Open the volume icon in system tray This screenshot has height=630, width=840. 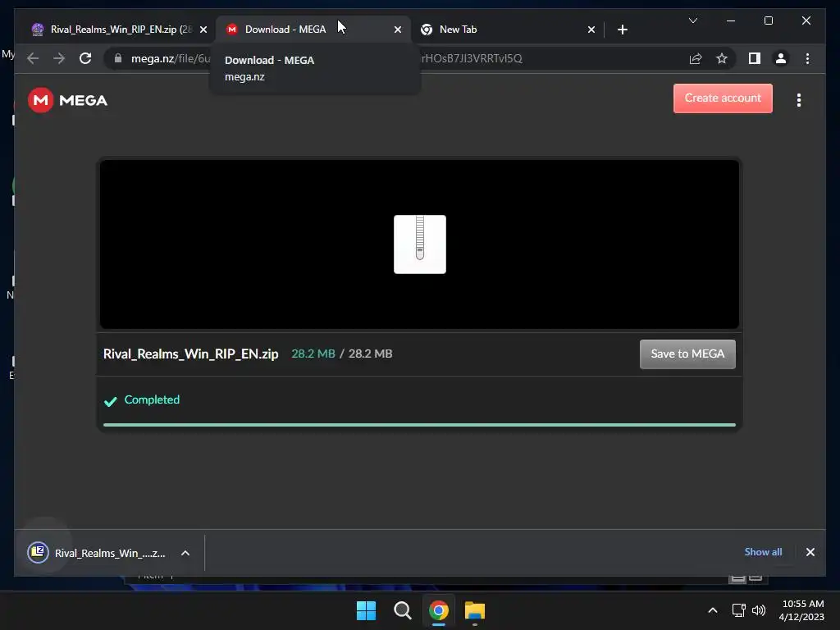(759, 610)
